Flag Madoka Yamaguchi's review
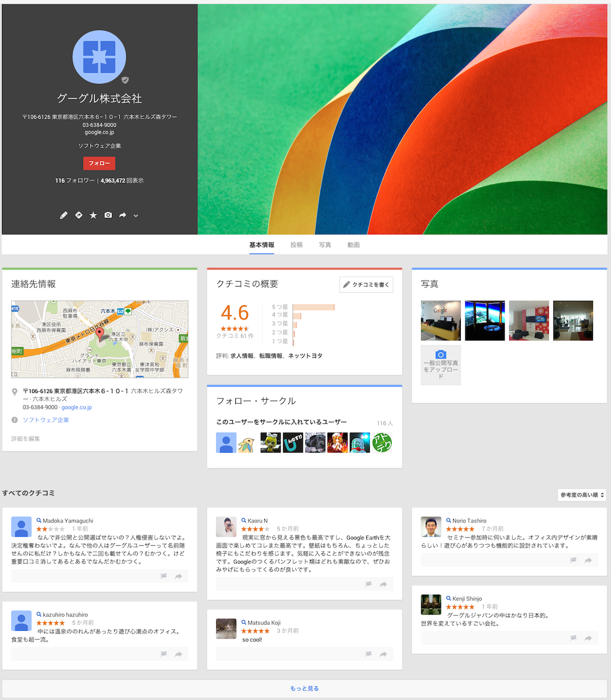Screen dimensions: 611x700 [163, 576]
